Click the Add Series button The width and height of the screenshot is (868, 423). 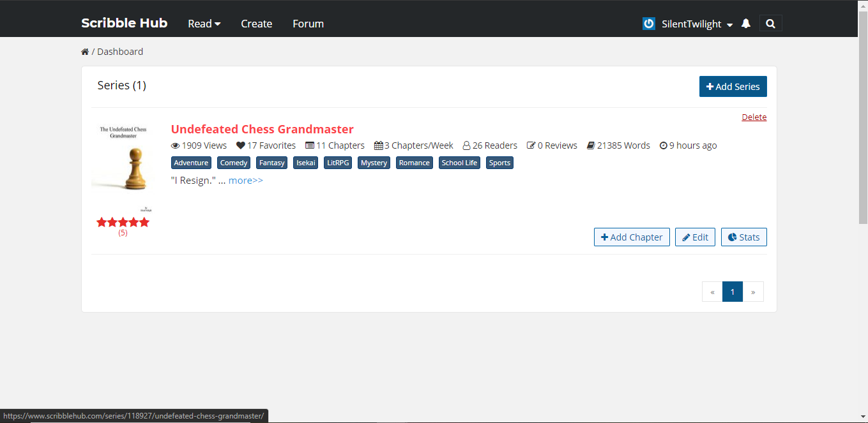point(733,87)
